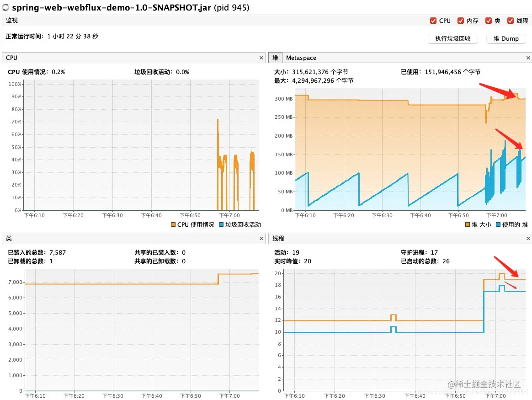Click the 堆 Dump button
532x400 pixels.
tap(506, 39)
